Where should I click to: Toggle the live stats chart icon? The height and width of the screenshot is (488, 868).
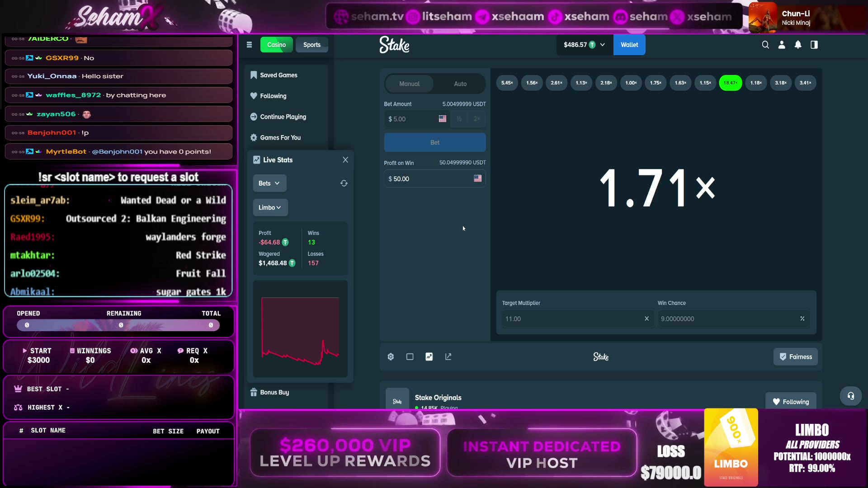click(x=429, y=357)
